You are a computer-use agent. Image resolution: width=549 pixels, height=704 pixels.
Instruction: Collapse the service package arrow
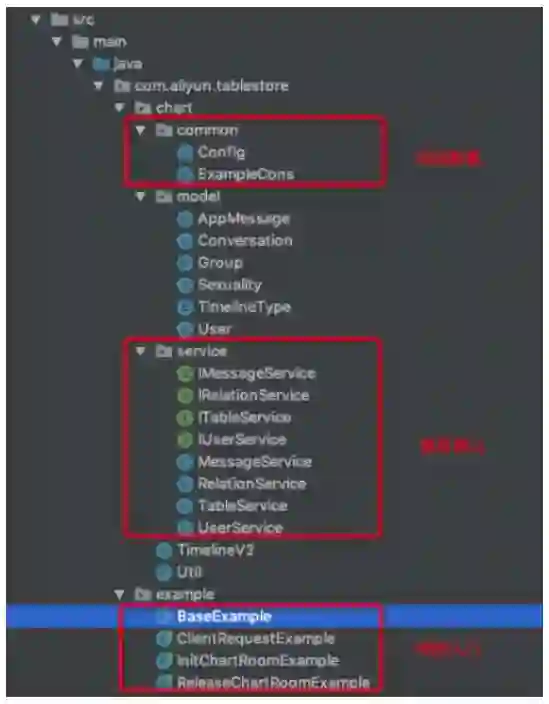click(x=141, y=351)
